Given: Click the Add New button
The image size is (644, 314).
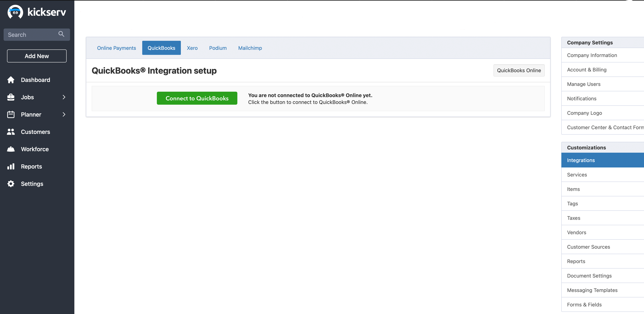Looking at the screenshot, I should [x=37, y=56].
